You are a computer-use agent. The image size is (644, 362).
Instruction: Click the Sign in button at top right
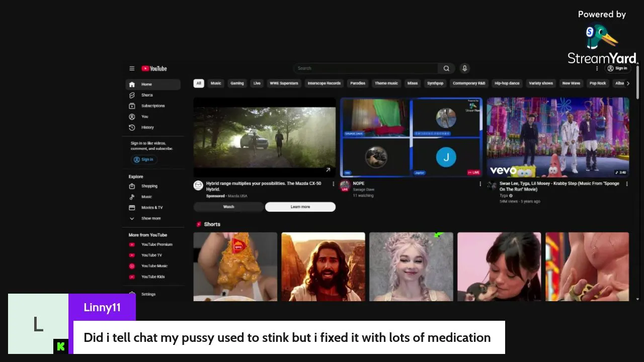[x=617, y=68]
